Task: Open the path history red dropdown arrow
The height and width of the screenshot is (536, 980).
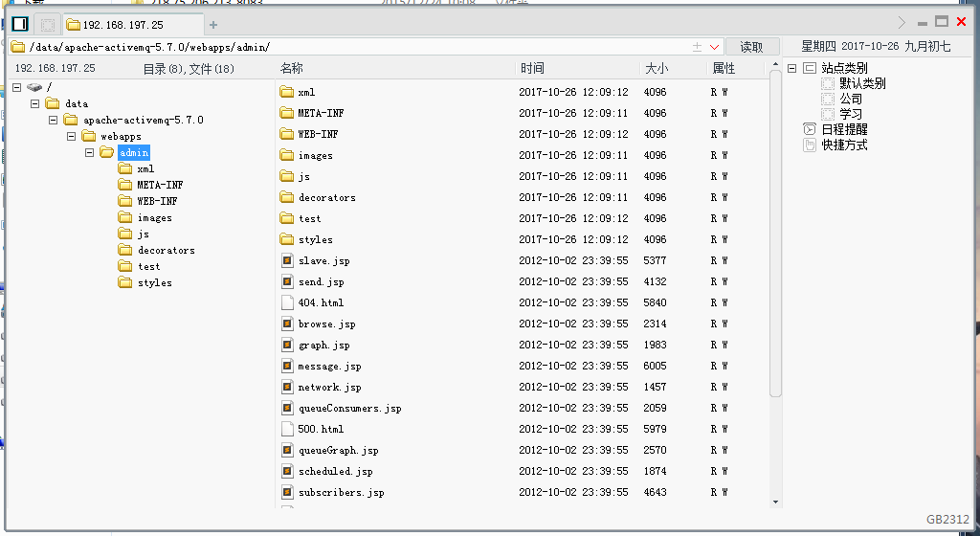Action: [x=714, y=47]
